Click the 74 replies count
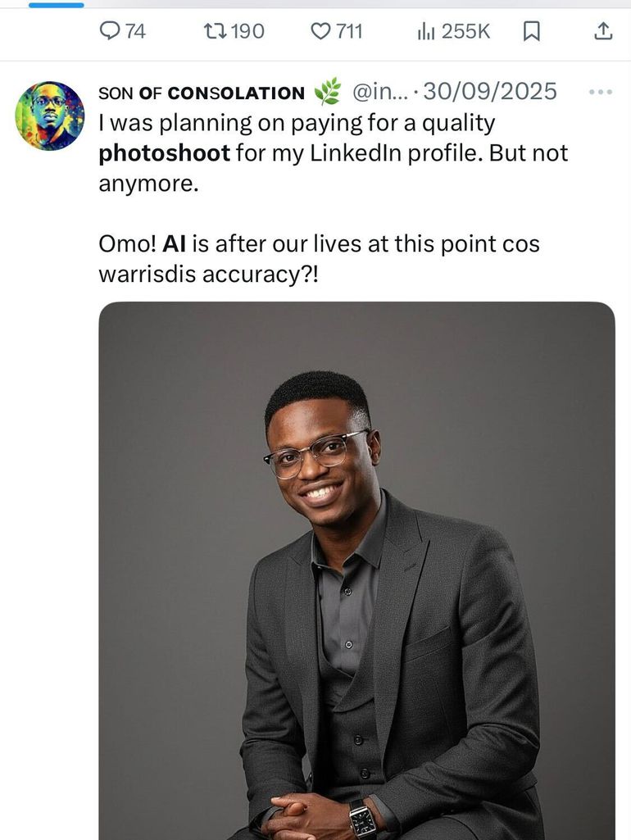 [135, 31]
